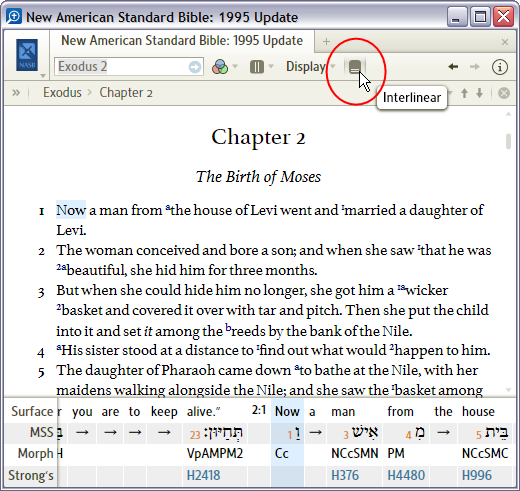
Task: Click the Exodus breadcrumb
Action: 62,92
